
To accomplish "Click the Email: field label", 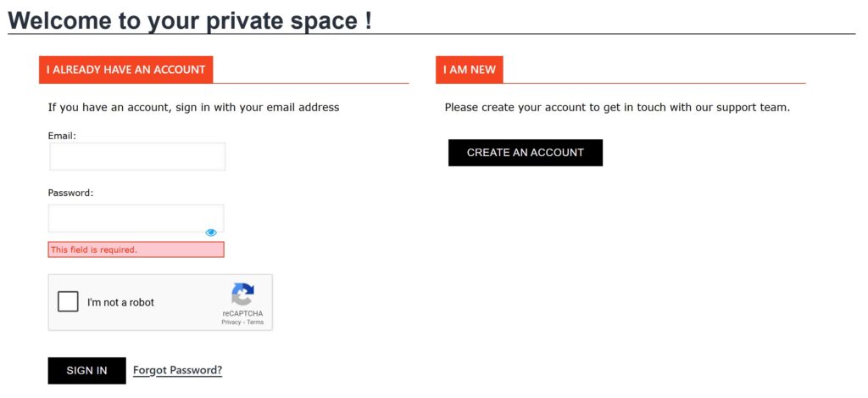I will (x=62, y=136).
